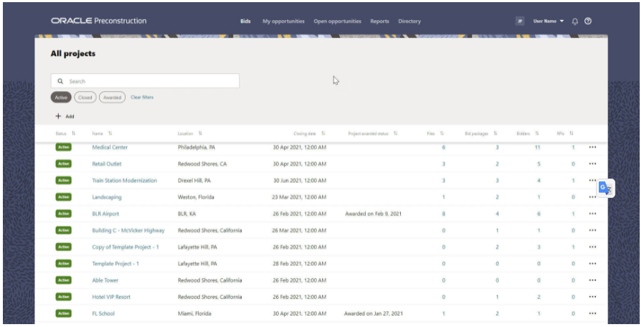The image size is (644, 327).
Task: Toggle the Active filter chip
Action: coord(61,98)
